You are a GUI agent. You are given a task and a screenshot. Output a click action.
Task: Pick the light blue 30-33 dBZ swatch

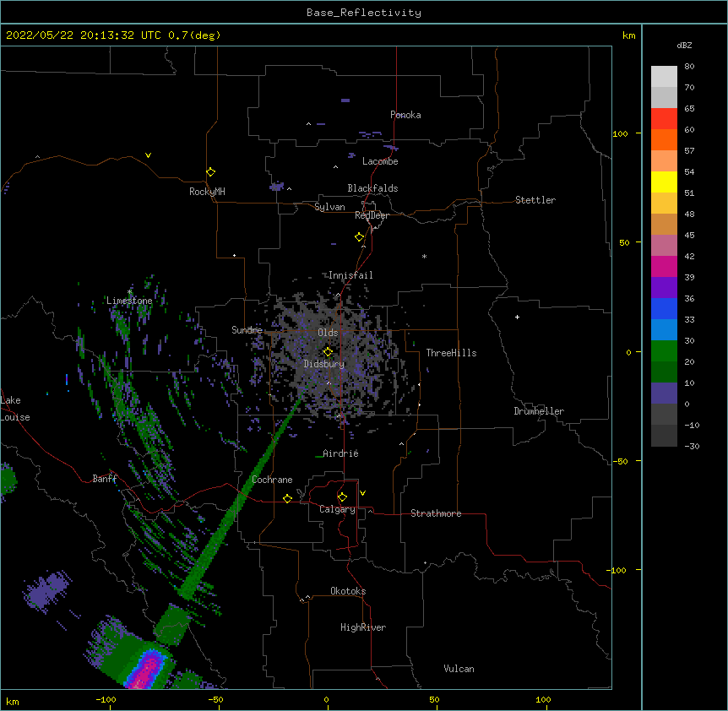664,330
